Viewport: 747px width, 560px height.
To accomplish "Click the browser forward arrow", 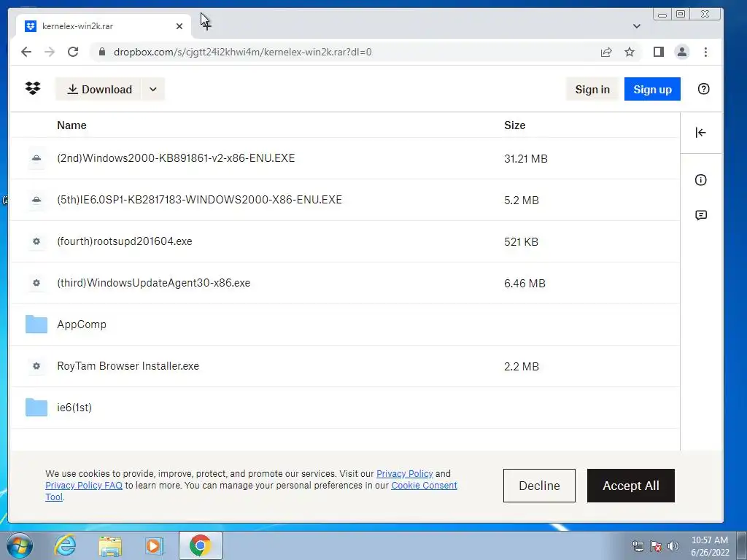I will 50,52.
